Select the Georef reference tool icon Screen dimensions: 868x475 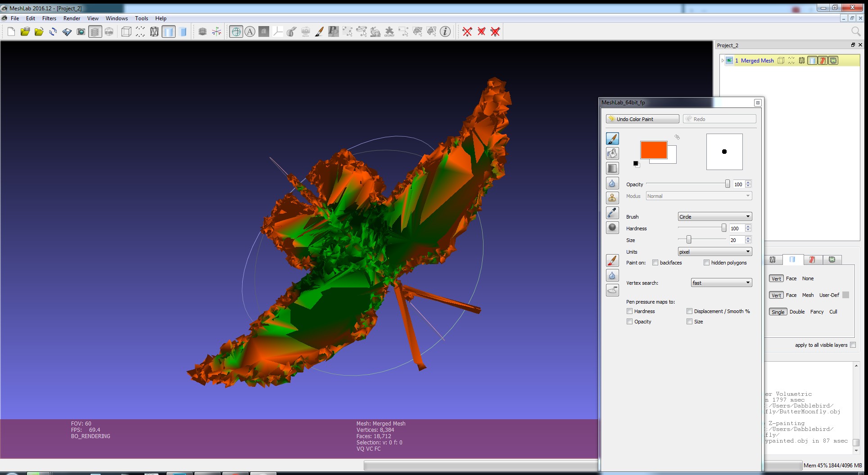[x=389, y=31]
